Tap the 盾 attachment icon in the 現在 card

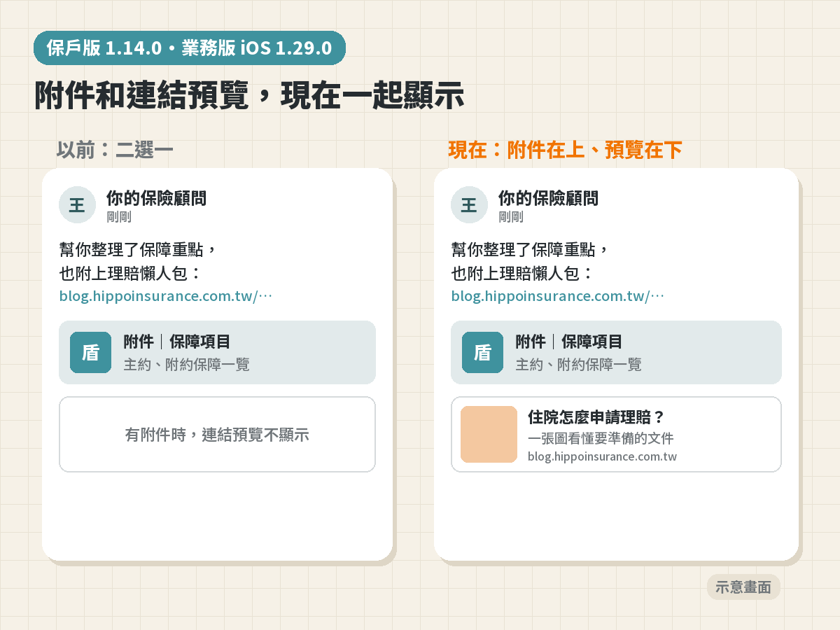(x=483, y=352)
